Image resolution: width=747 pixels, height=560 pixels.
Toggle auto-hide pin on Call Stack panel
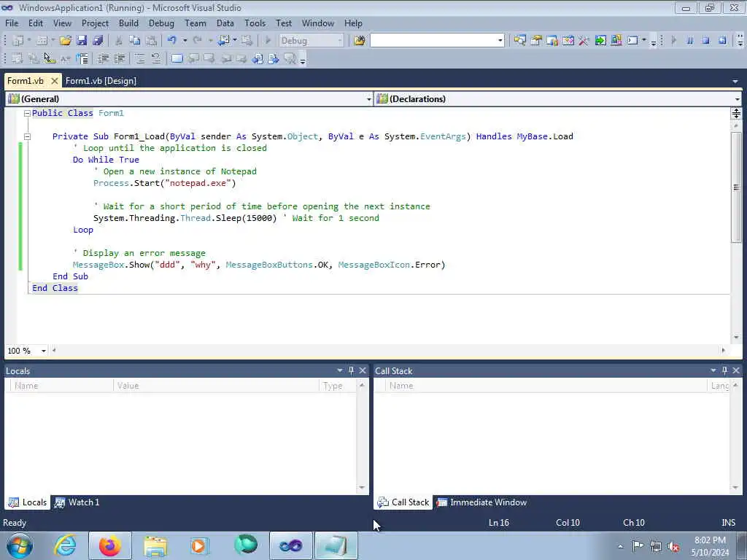[x=724, y=370]
